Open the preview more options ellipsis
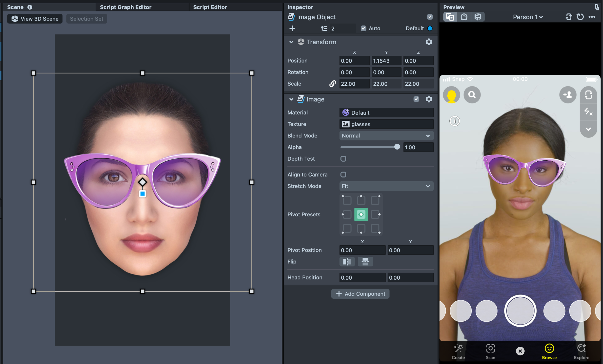This screenshot has width=603, height=364. click(x=592, y=17)
